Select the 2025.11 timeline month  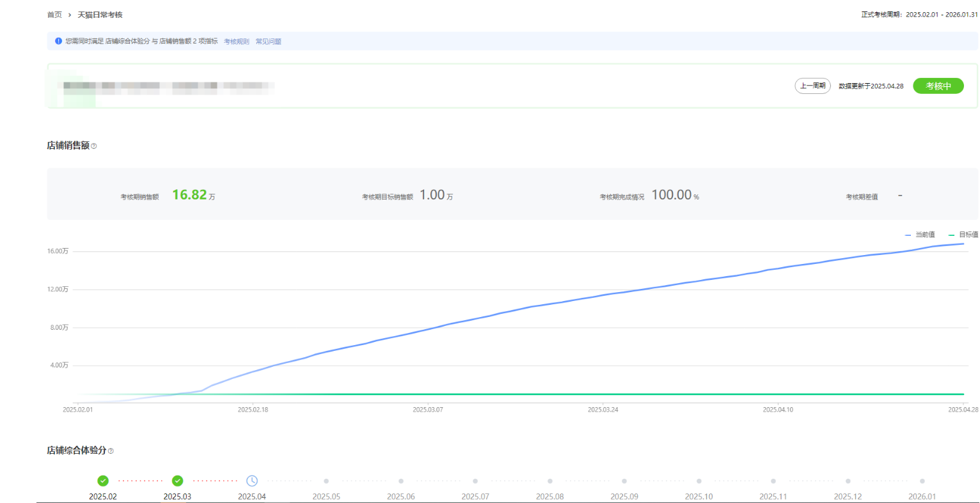pyautogui.click(x=773, y=496)
